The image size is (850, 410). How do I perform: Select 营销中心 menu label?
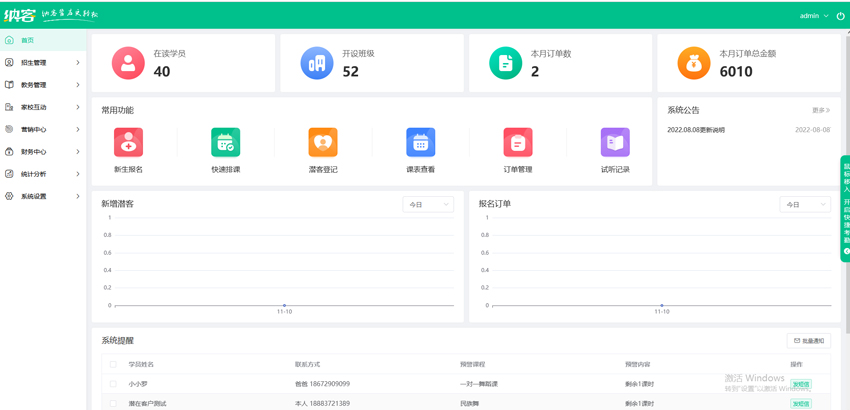pyautogui.click(x=34, y=130)
